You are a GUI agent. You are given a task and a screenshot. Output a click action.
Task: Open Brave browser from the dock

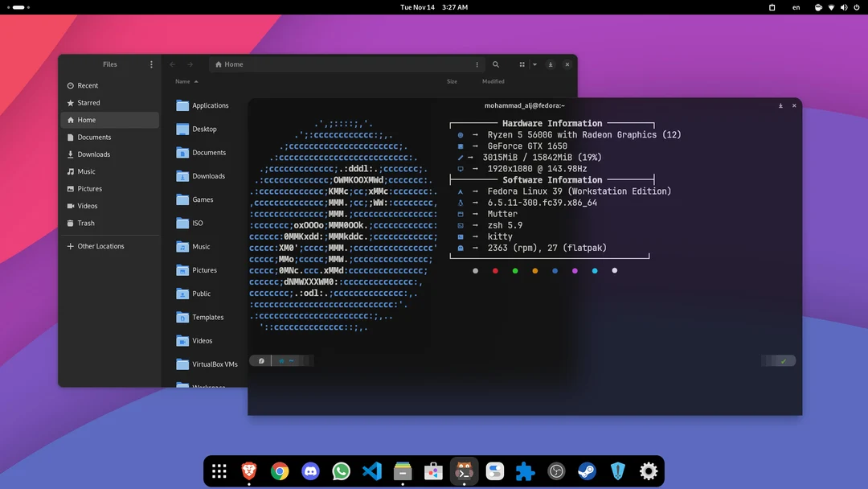(249, 471)
